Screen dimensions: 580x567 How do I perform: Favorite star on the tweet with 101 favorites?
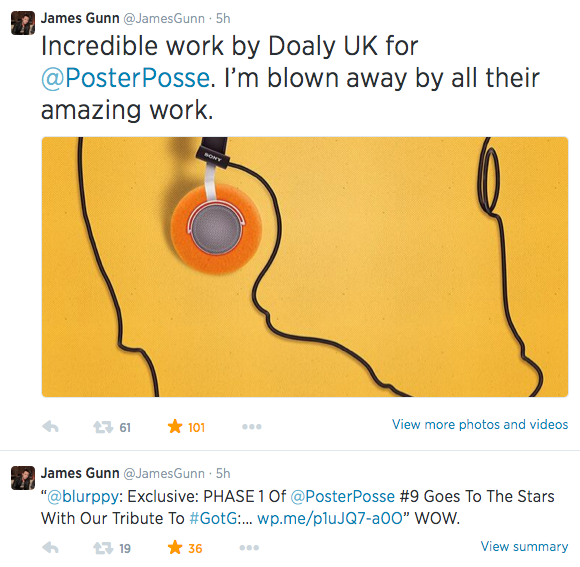[x=175, y=426]
